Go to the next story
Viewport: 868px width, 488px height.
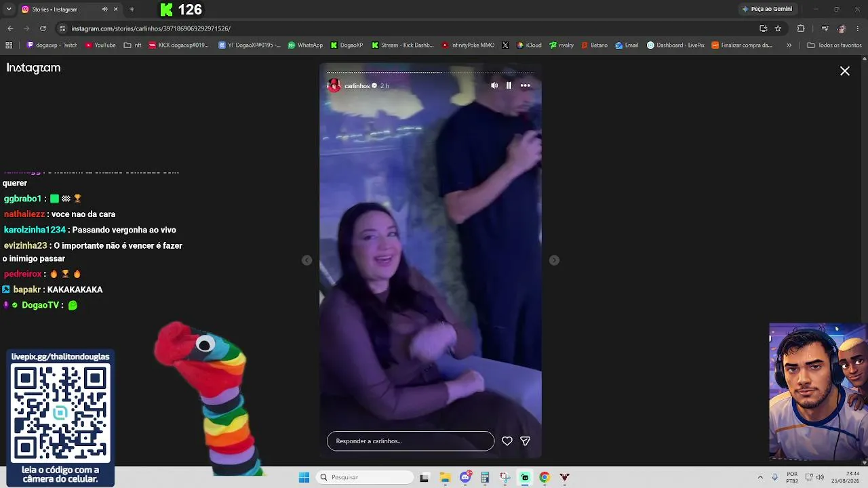[x=554, y=260]
